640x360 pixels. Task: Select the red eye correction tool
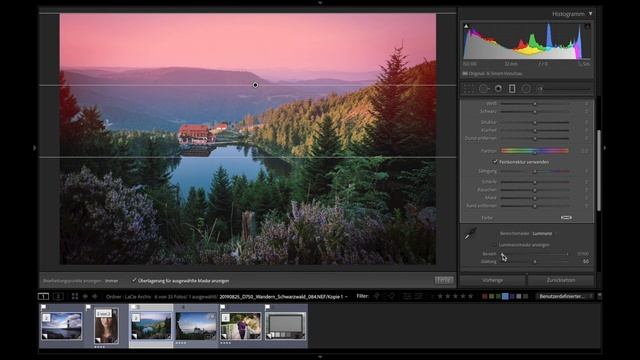[498, 89]
